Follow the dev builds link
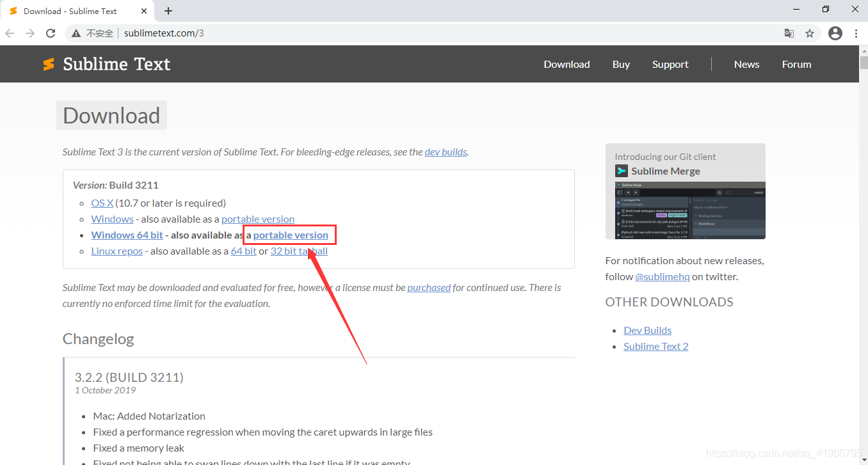The width and height of the screenshot is (868, 465). pos(446,152)
